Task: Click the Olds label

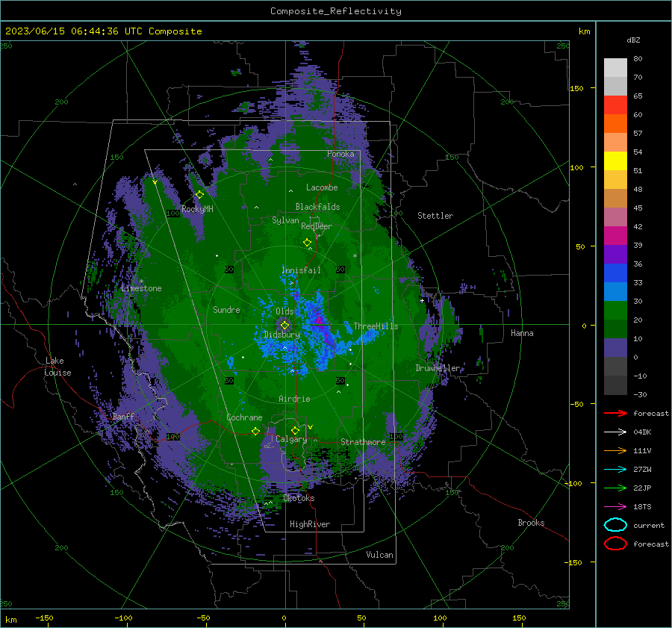Action: [284, 311]
